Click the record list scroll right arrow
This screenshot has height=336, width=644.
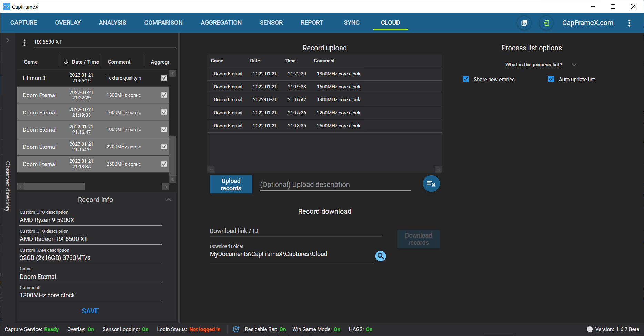click(165, 187)
